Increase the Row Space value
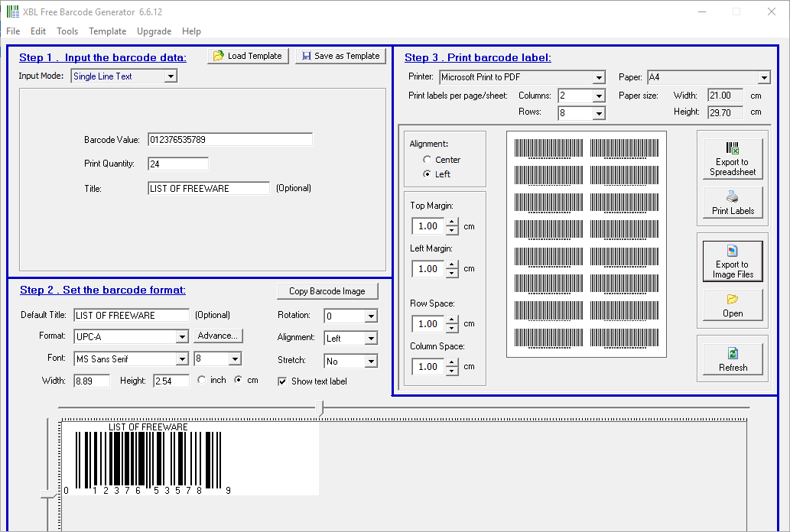This screenshot has width=790, height=532. [x=452, y=320]
